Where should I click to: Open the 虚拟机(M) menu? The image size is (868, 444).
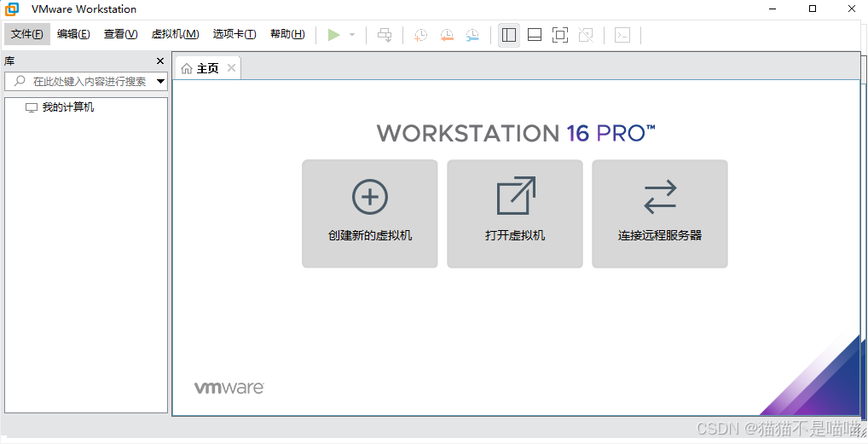[175, 34]
